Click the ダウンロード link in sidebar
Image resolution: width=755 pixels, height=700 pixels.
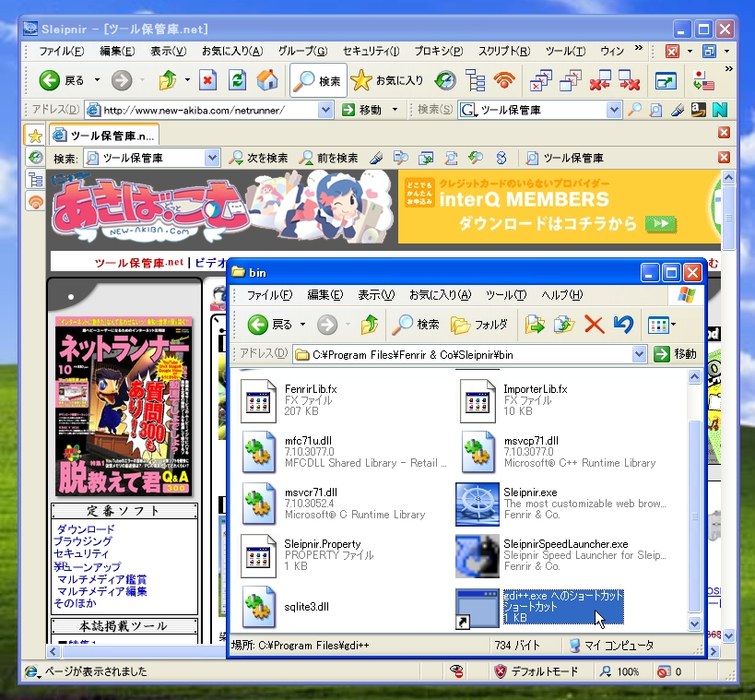click(x=85, y=529)
